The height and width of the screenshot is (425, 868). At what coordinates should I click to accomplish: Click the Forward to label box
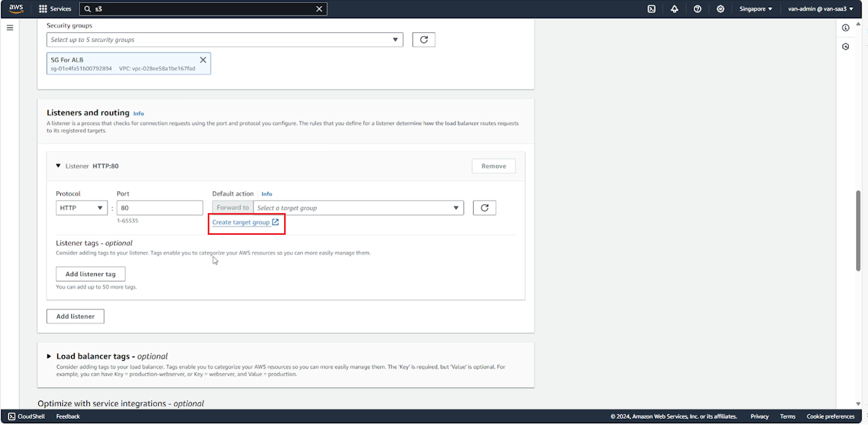pyautogui.click(x=233, y=208)
